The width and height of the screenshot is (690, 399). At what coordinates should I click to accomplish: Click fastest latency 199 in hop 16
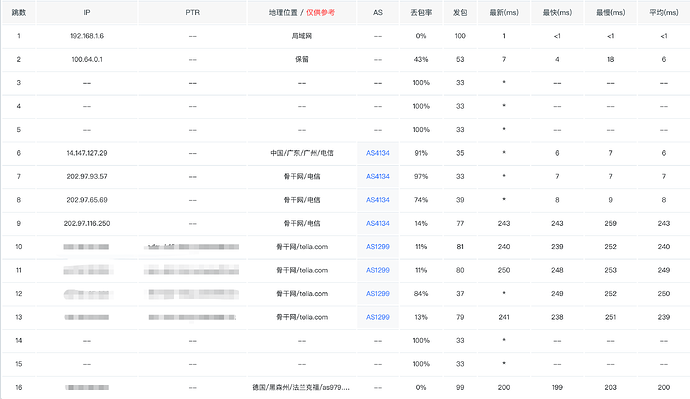pos(557,388)
